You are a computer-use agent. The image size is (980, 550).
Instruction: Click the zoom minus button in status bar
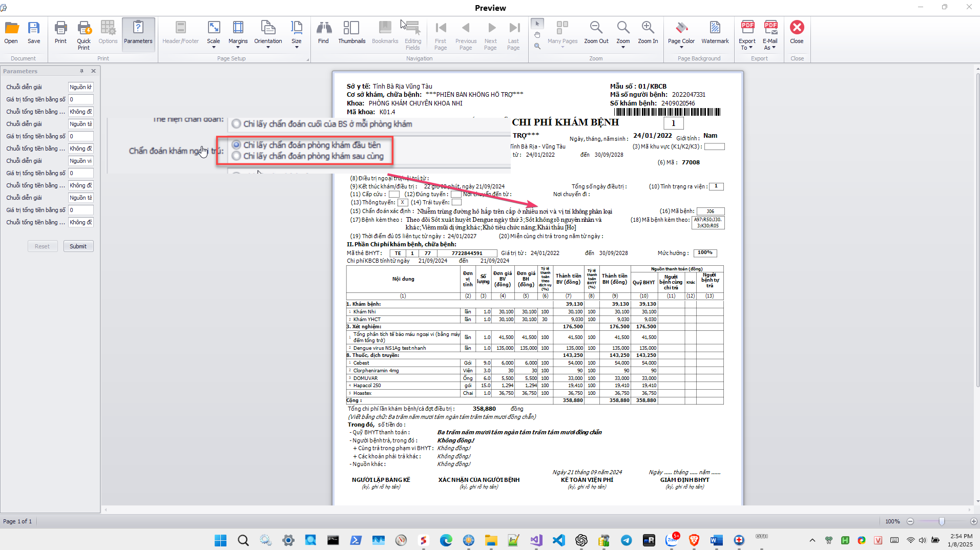click(910, 521)
